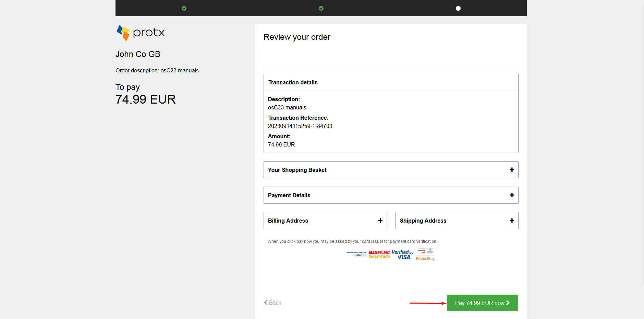Click the 74.99 EUR amount in Transaction details
Image resolution: width=644 pixels, height=319 pixels.
(281, 145)
